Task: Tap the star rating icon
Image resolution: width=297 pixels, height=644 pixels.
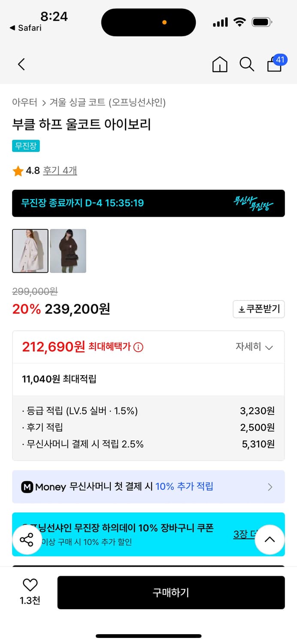Action: click(18, 170)
